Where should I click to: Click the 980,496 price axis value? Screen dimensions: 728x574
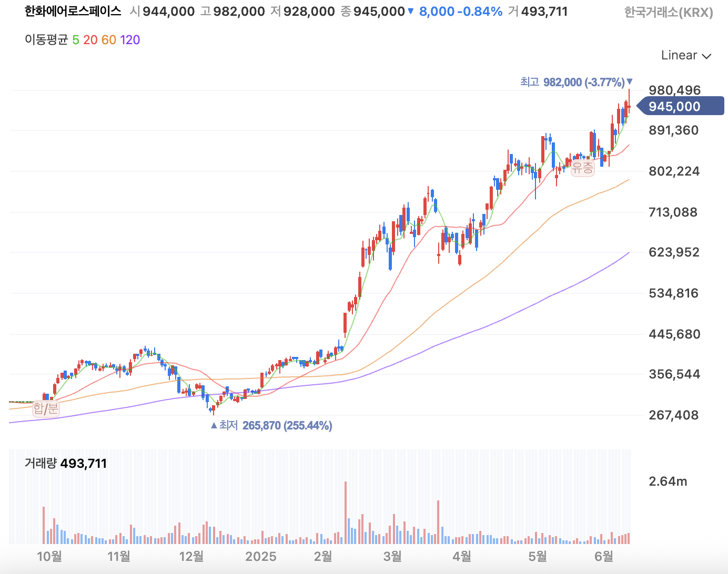coord(674,90)
